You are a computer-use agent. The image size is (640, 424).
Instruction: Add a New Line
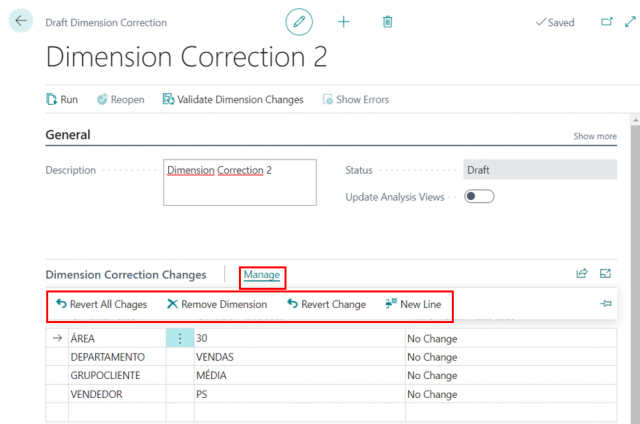pos(417,304)
